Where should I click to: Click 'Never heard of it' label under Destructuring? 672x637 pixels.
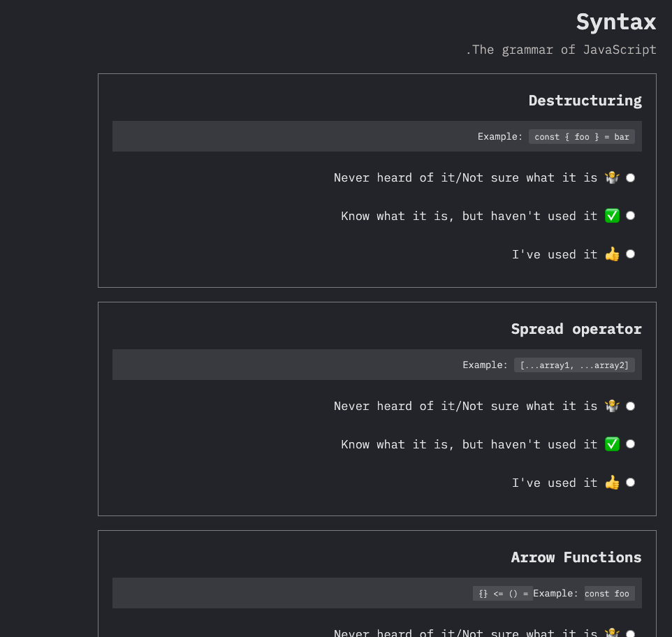click(465, 178)
